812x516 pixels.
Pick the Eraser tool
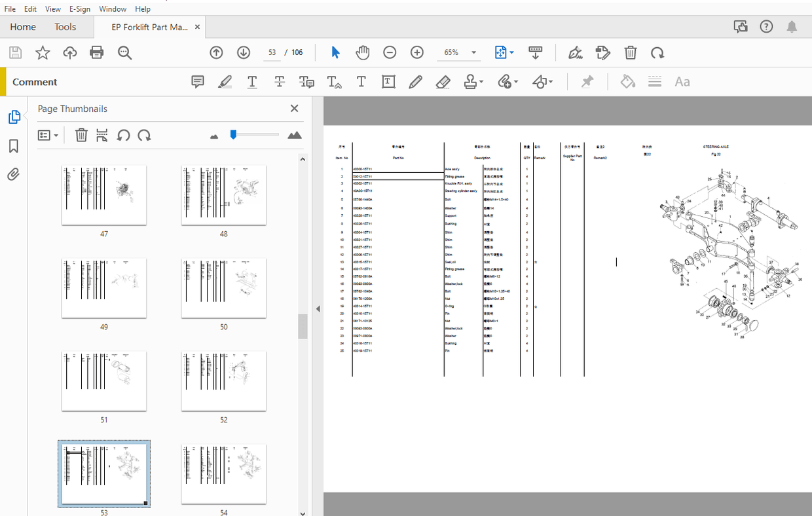(x=443, y=82)
